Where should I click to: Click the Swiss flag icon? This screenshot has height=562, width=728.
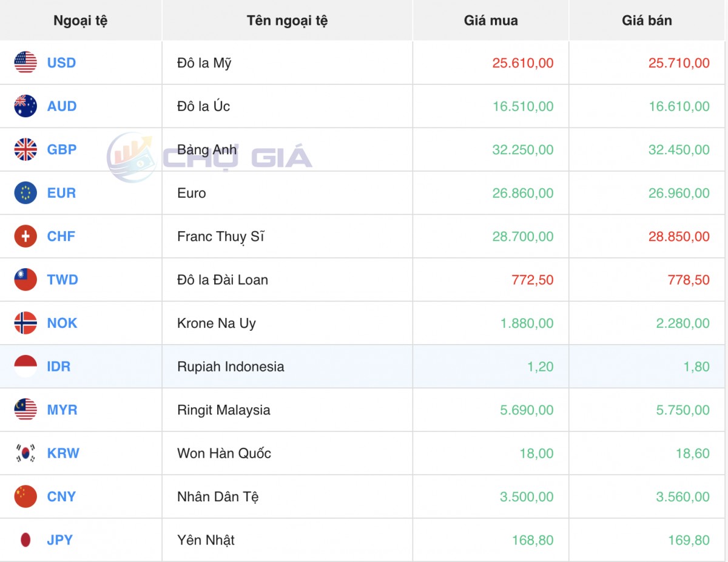(x=25, y=236)
